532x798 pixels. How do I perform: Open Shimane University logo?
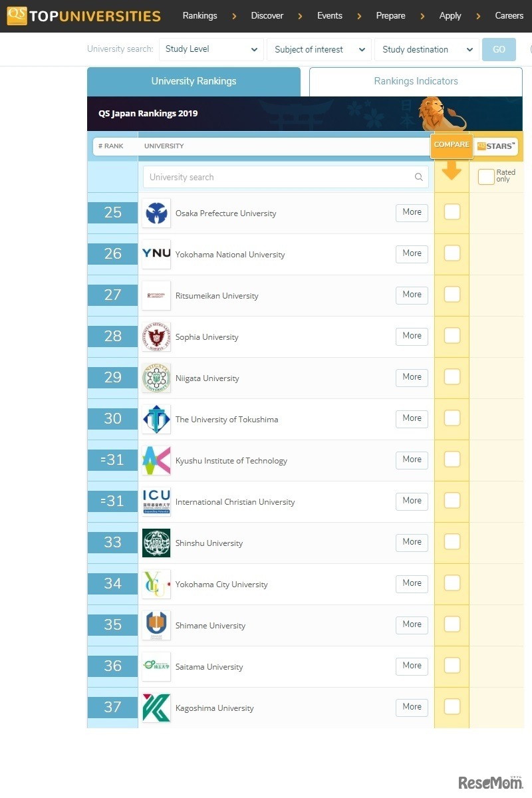click(x=156, y=626)
